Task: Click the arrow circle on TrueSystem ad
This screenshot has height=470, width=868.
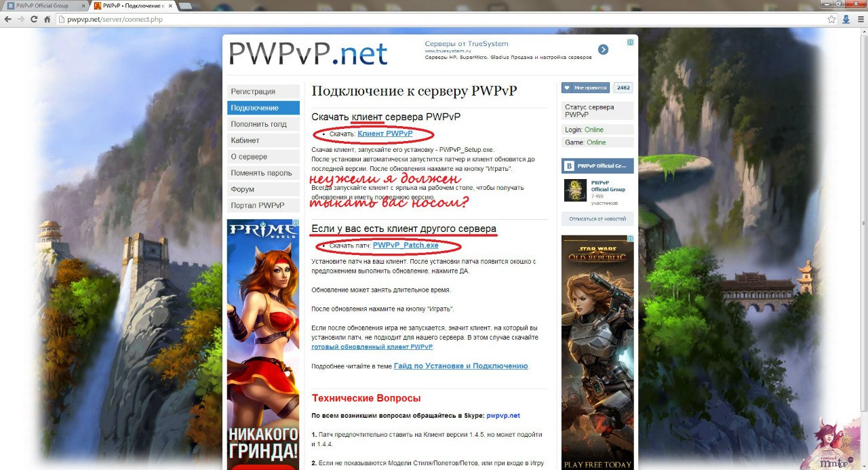Action: tap(603, 50)
